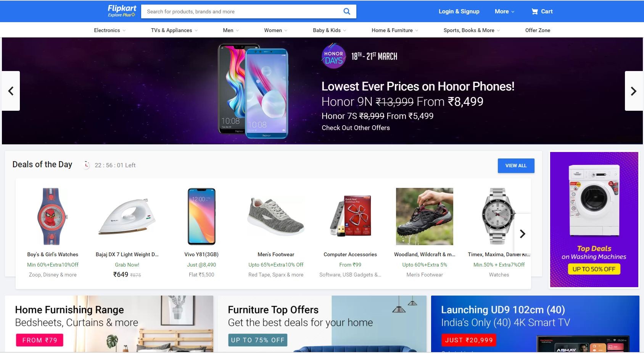Screen dimensions: 644x354
Task: Click the washing machines Top Deals ad
Action: 594,220
